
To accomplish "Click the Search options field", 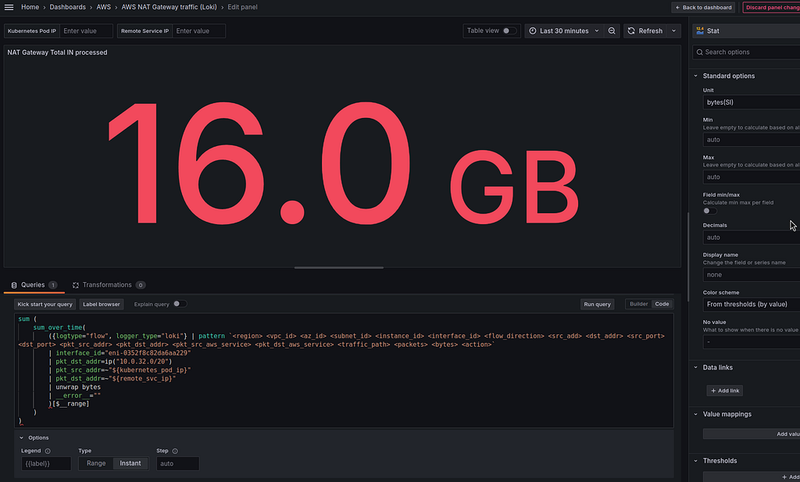I will coord(746,52).
